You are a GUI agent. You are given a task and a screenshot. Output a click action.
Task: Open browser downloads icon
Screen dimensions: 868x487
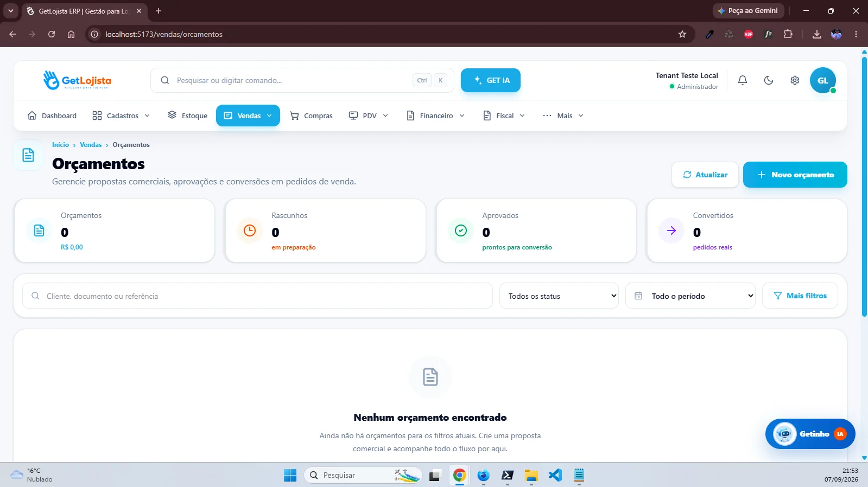[816, 34]
